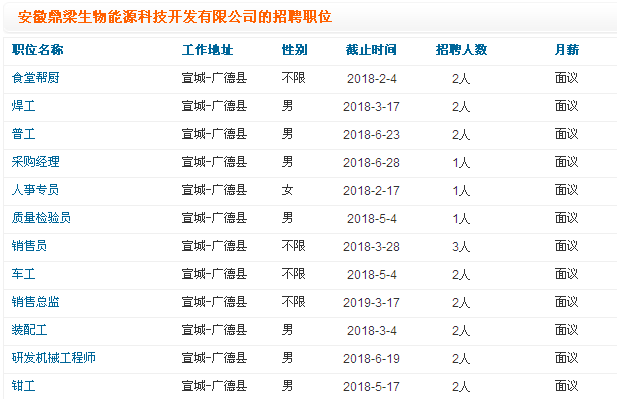Open the 车工 job link
This screenshot has height=399, width=617.
(x=24, y=273)
